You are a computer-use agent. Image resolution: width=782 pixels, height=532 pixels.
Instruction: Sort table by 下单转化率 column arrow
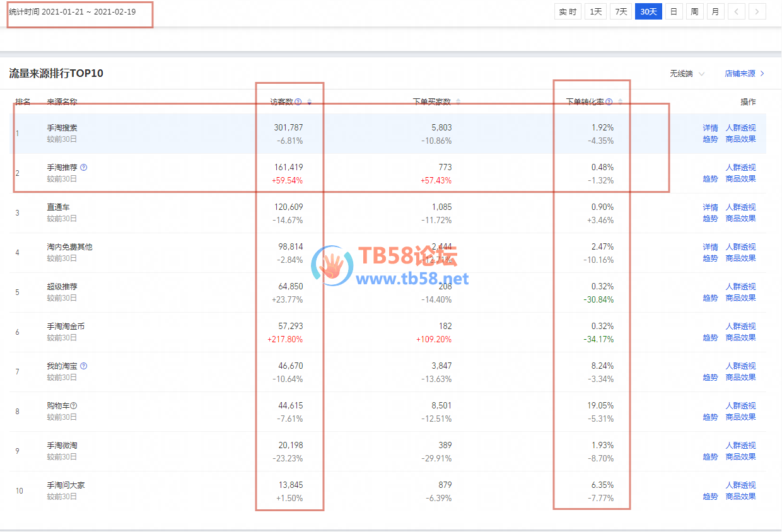(x=620, y=101)
